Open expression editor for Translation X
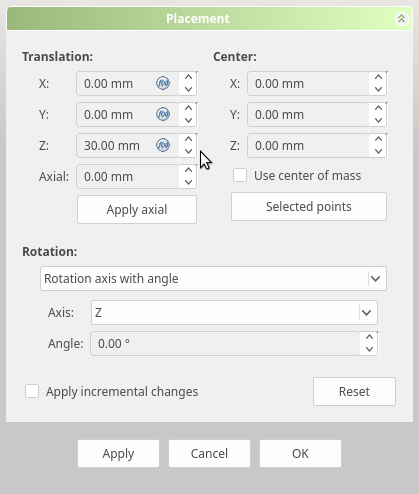This screenshot has height=494, width=419. 163,83
